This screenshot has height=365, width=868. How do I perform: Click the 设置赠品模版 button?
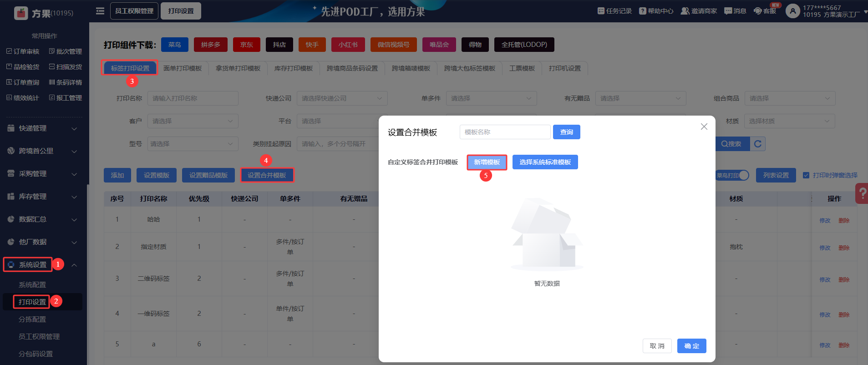(208, 175)
